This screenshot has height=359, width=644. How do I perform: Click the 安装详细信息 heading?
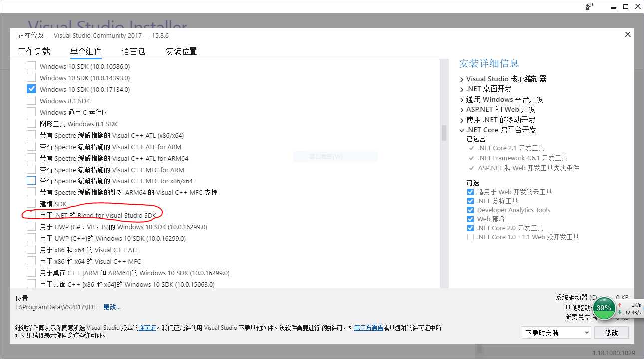489,63
